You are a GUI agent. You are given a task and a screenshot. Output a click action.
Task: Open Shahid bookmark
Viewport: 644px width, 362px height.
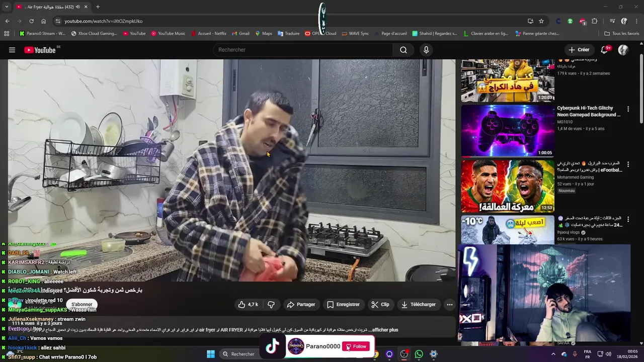point(435,34)
